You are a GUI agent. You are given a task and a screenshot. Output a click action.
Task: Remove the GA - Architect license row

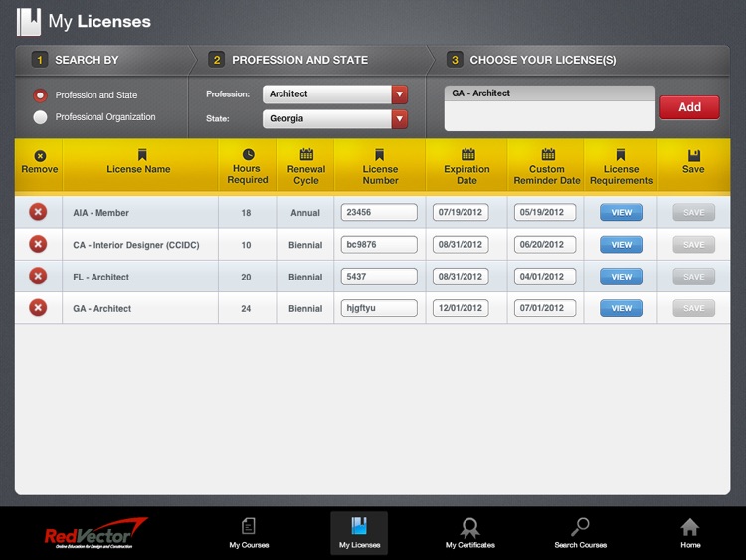pyautogui.click(x=38, y=307)
